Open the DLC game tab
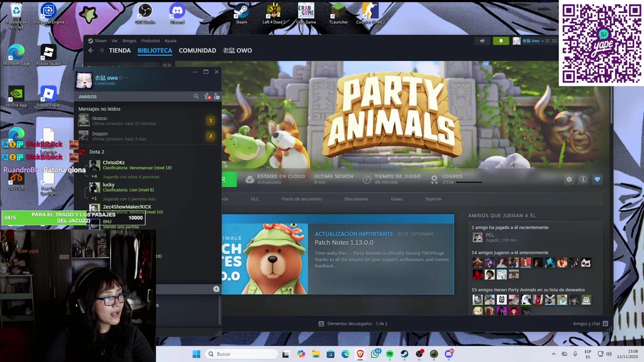 point(255,199)
